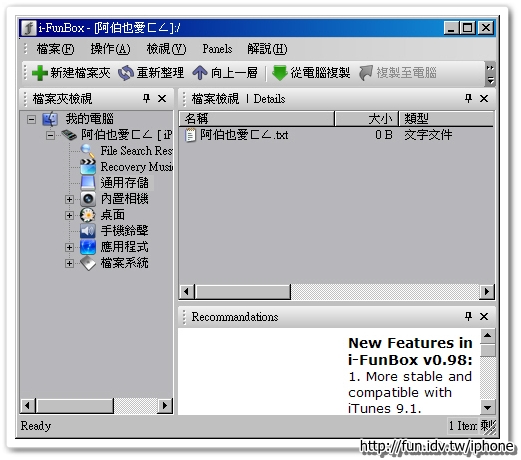
Task: Click folder tree scrollbar left arrow
Action: pos(28,406)
